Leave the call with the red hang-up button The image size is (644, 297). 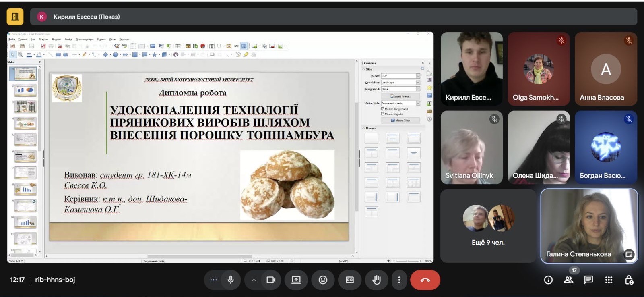click(425, 280)
